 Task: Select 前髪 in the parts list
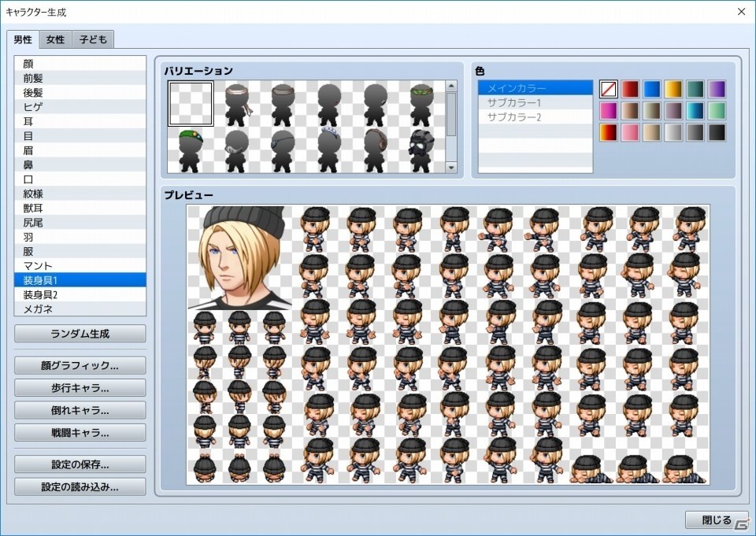point(80,78)
